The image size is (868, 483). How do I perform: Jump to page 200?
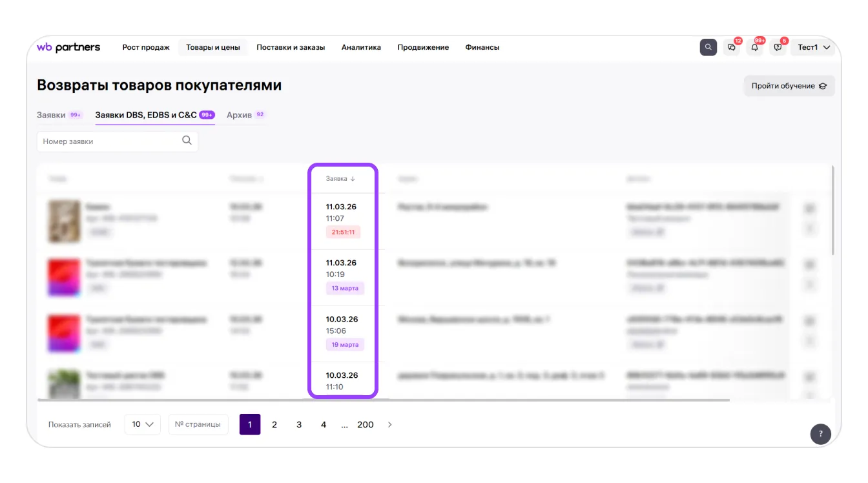366,424
